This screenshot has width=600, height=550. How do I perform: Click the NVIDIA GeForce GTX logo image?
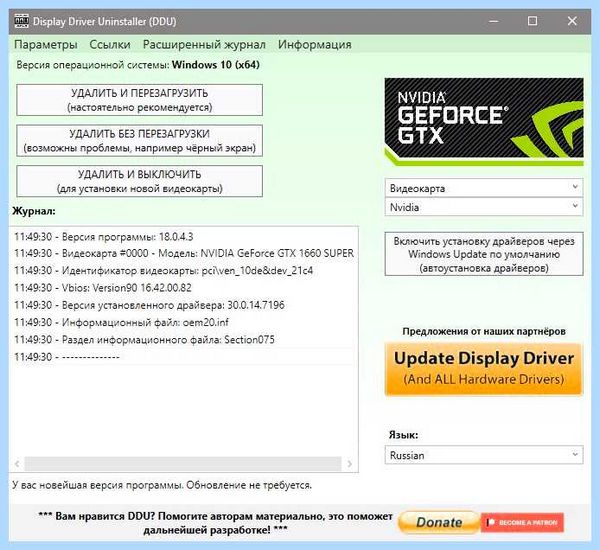484,122
